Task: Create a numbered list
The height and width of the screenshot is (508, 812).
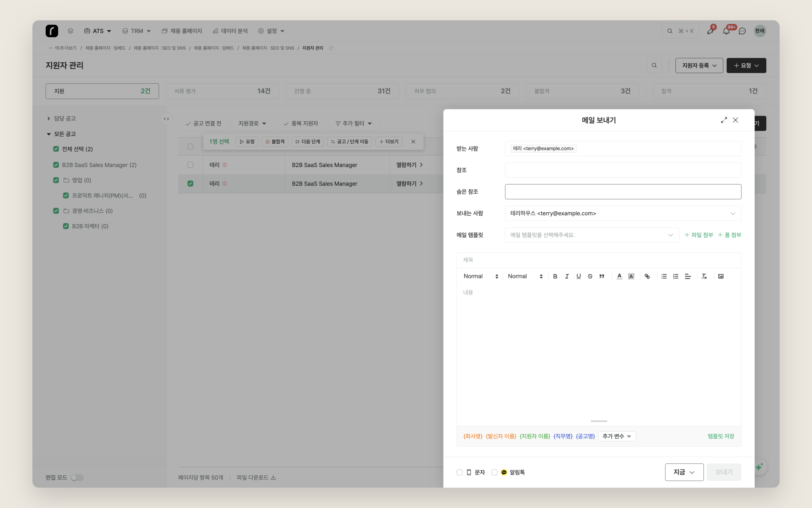Action: pyautogui.click(x=676, y=276)
